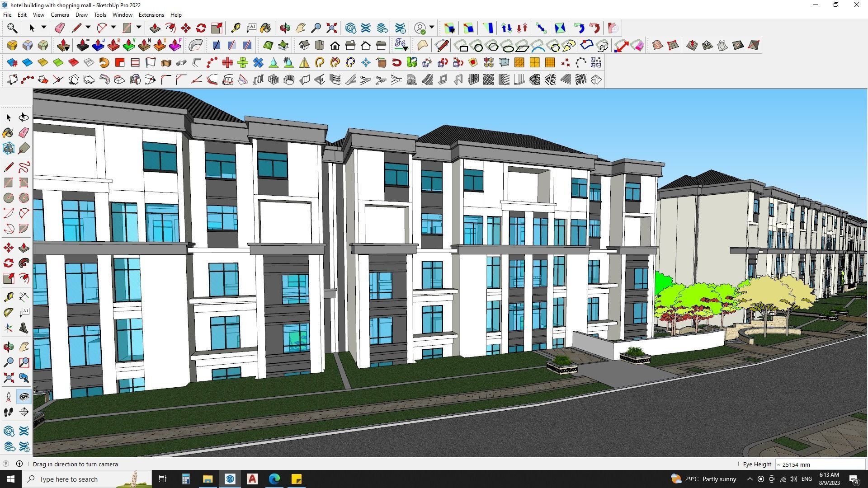Click the clock showing 6:13 AM
This screenshot has height=488, width=868.
click(829, 479)
